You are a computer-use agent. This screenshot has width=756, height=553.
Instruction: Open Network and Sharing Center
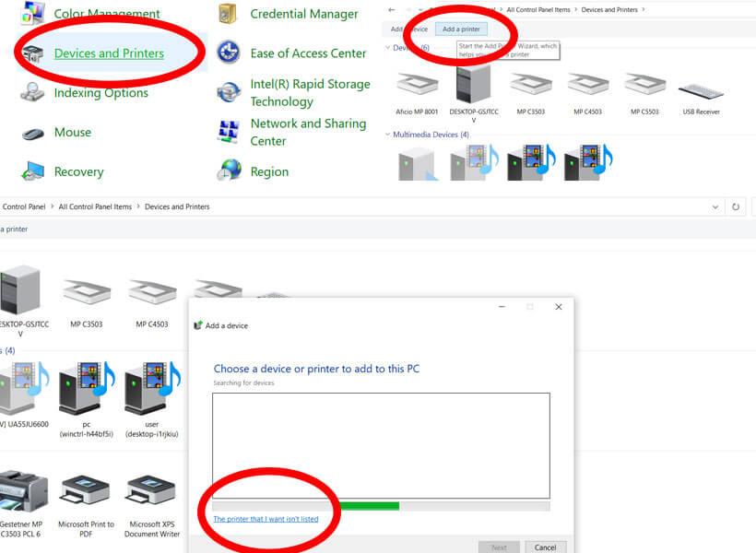[307, 132]
